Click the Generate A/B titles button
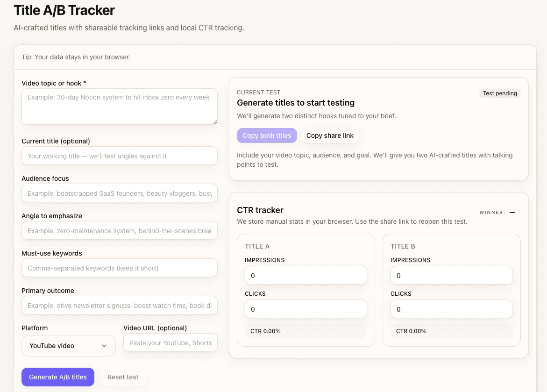 [x=57, y=377]
